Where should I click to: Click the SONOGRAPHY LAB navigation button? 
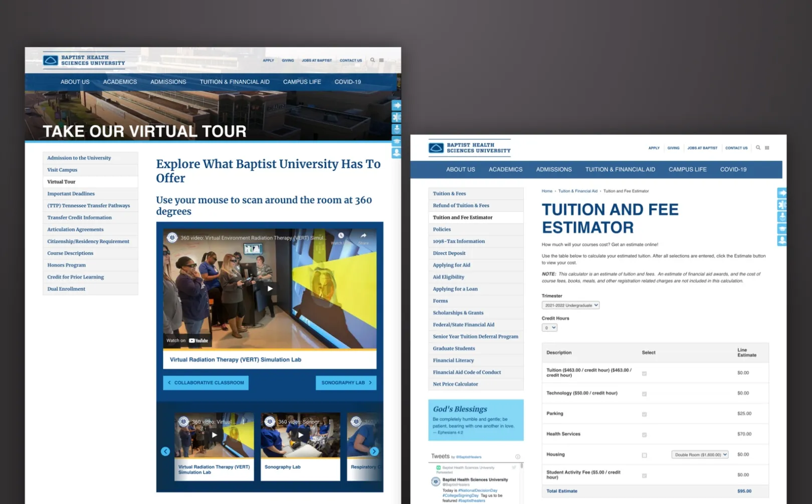346,382
